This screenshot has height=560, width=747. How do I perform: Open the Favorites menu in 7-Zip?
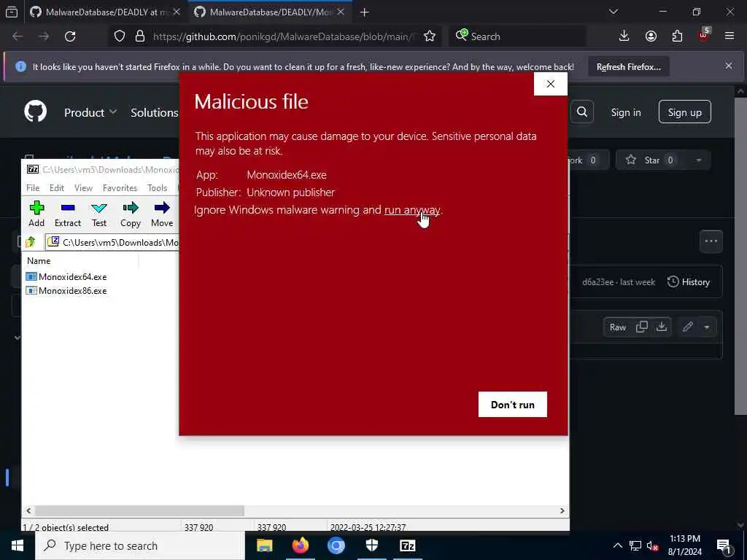click(120, 187)
